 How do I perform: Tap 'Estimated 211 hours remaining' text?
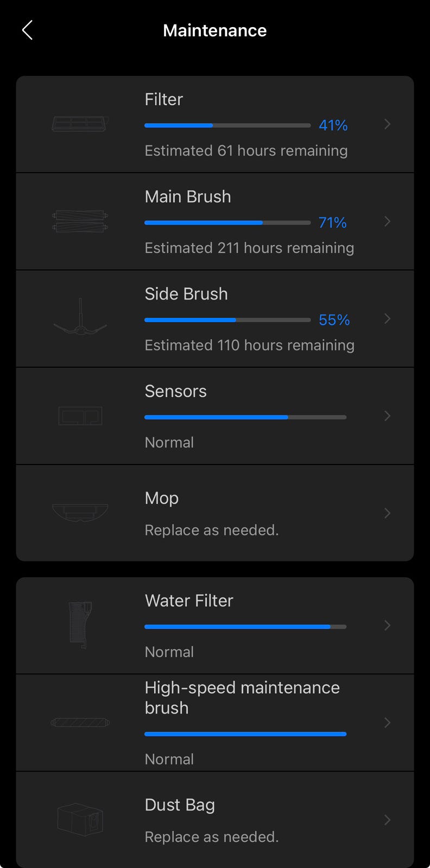pyautogui.click(x=249, y=248)
